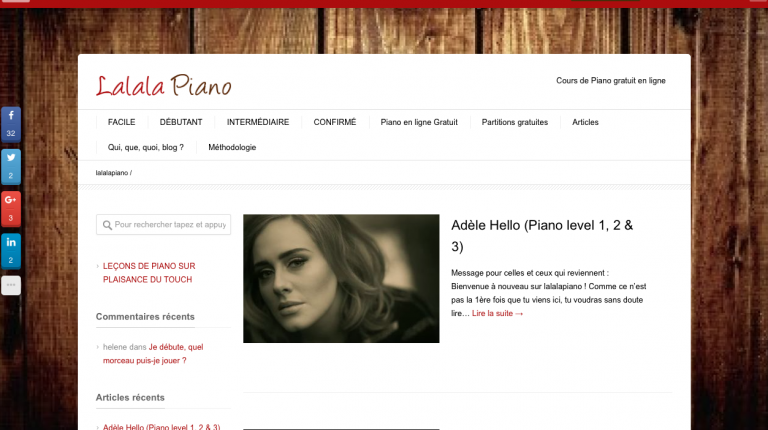Open Piano en ligne Gratuit page

[419, 122]
